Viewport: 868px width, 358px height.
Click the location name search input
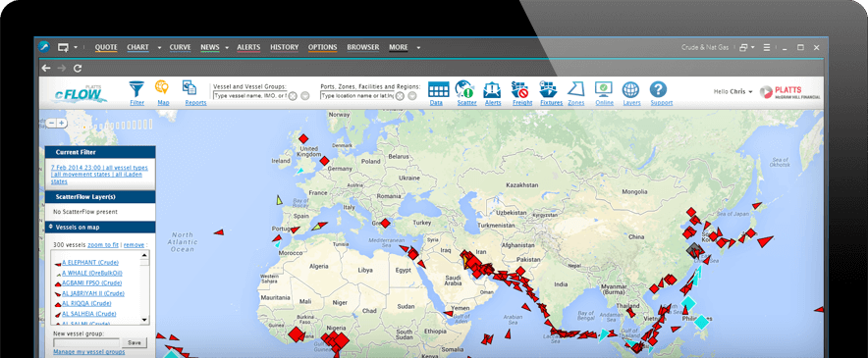pos(357,96)
